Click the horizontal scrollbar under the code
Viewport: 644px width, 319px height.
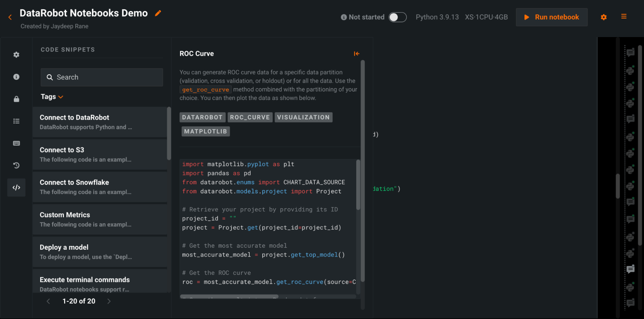[229, 296]
